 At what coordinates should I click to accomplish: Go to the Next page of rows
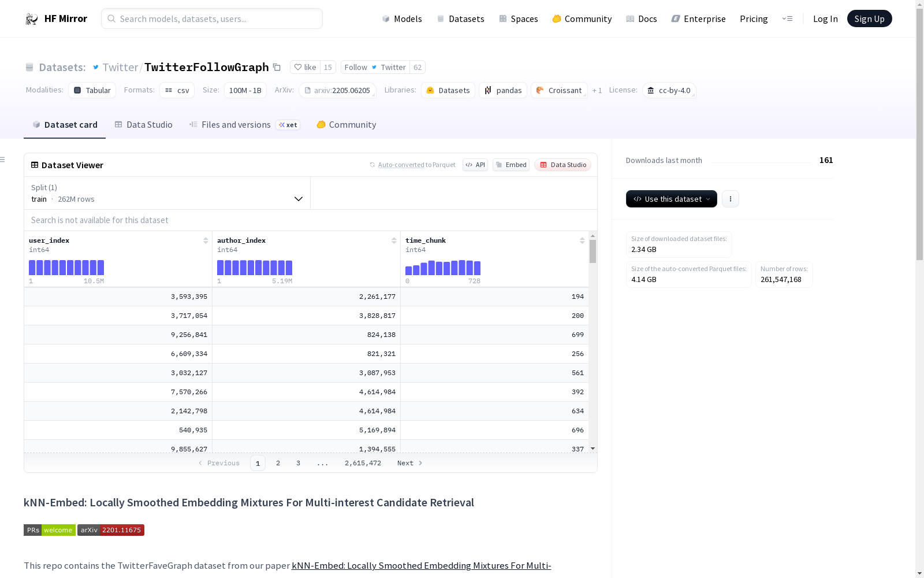(x=410, y=463)
